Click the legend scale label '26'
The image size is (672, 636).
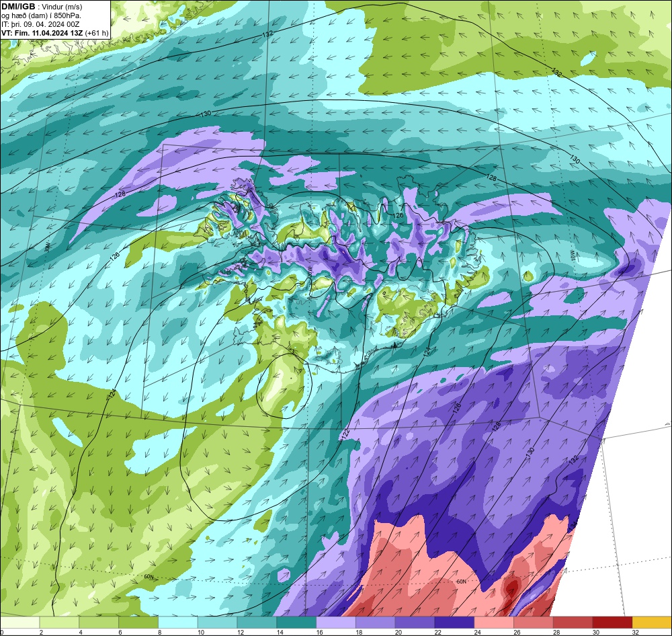(517, 632)
